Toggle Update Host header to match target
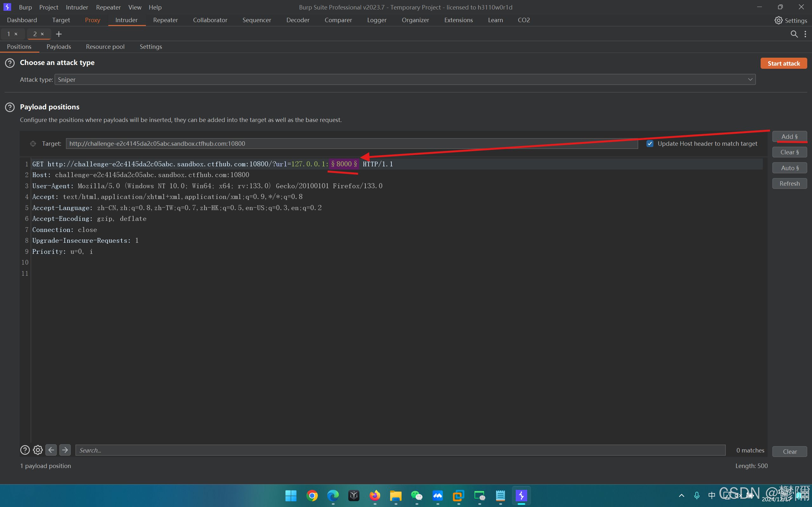The height and width of the screenshot is (507, 812). click(650, 144)
